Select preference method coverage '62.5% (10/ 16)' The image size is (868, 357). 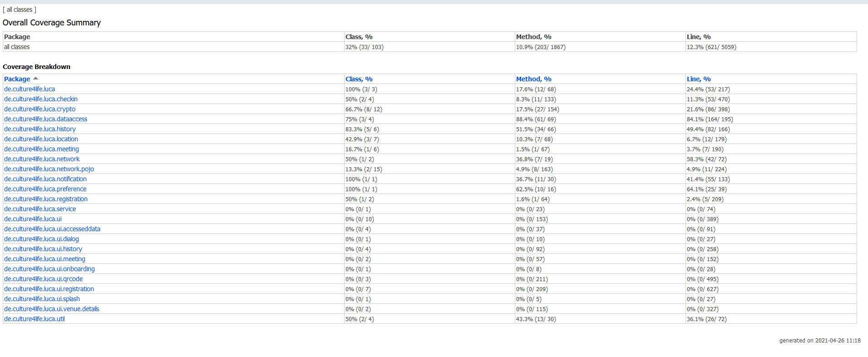(x=536, y=189)
